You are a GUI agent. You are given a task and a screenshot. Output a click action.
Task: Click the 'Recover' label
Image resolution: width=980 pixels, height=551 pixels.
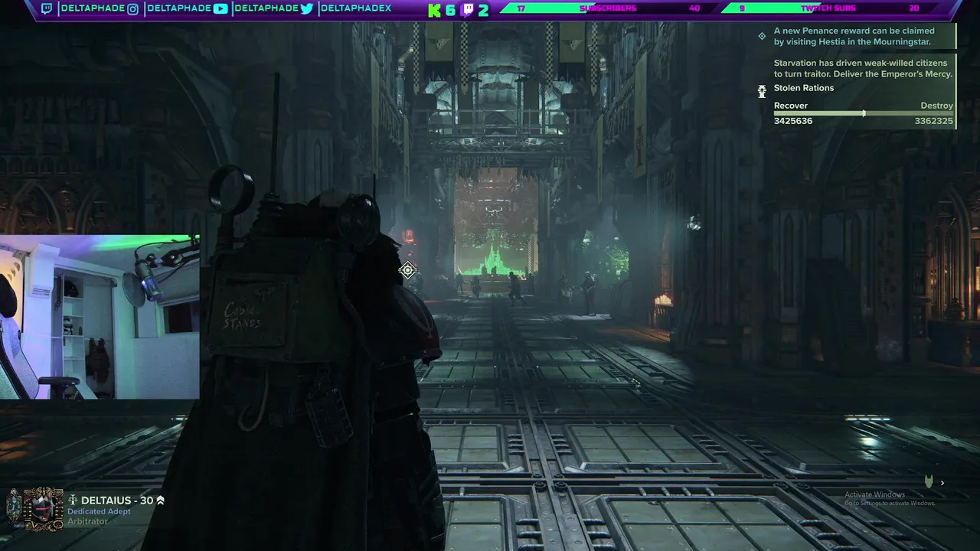point(791,106)
